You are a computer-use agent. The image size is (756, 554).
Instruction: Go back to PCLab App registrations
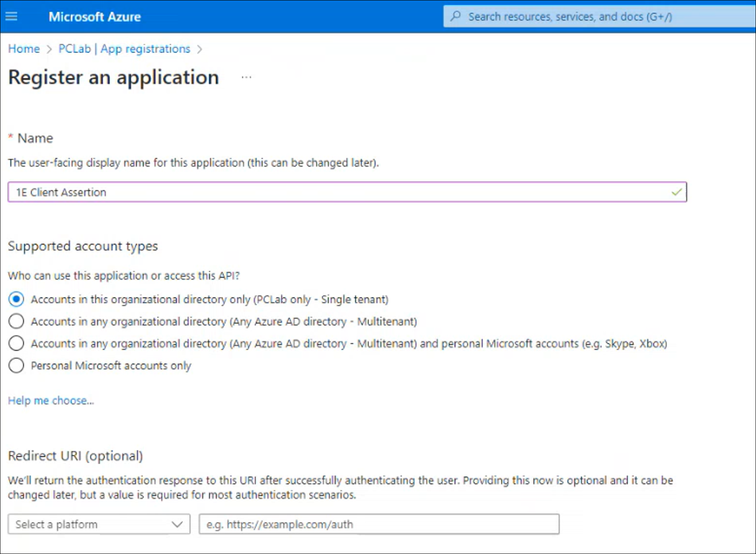point(124,49)
